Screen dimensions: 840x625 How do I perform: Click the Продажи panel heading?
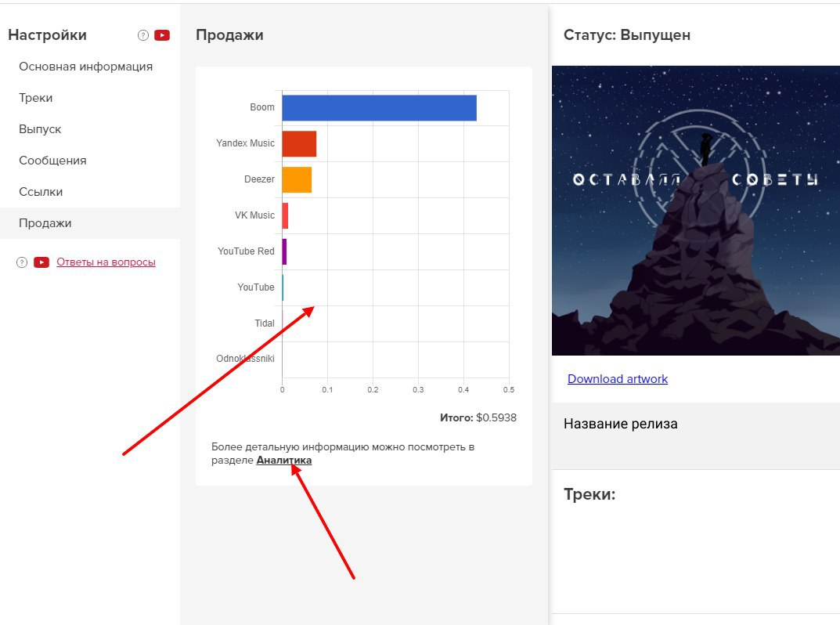(229, 35)
